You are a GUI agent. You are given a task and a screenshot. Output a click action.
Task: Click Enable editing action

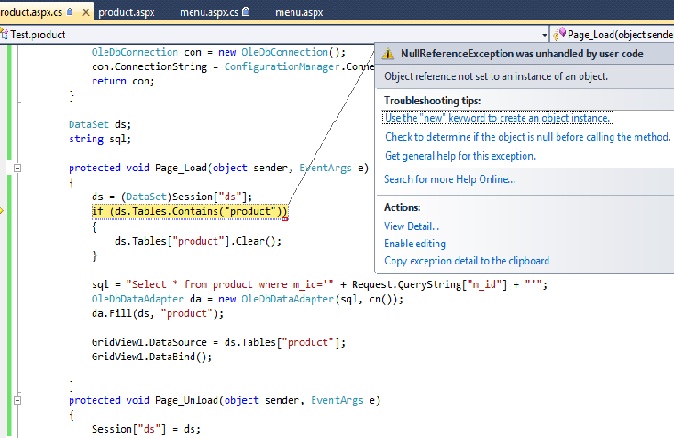(x=415, y=243)
